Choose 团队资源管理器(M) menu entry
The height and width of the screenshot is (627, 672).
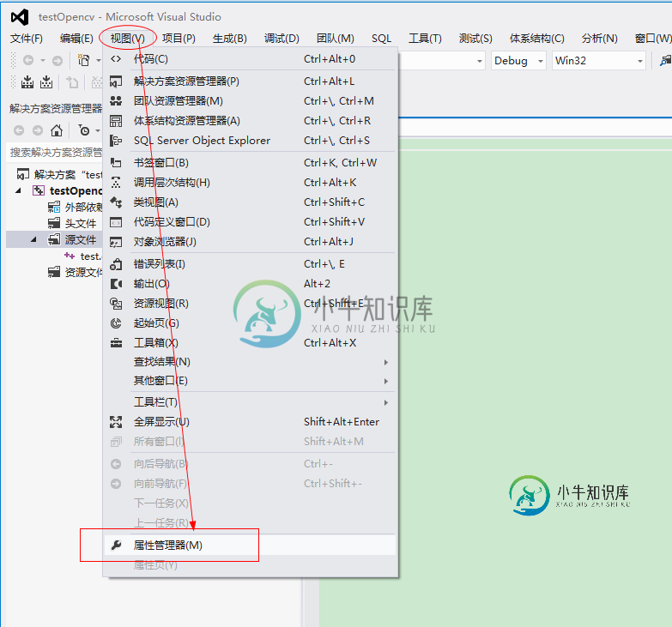point(249,101)
